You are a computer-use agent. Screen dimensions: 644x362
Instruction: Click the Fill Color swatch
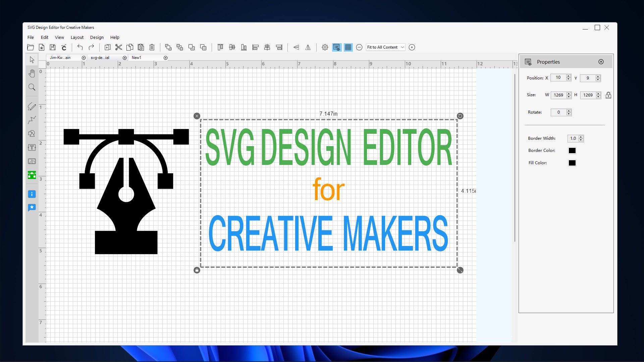[x=572, y=163]
